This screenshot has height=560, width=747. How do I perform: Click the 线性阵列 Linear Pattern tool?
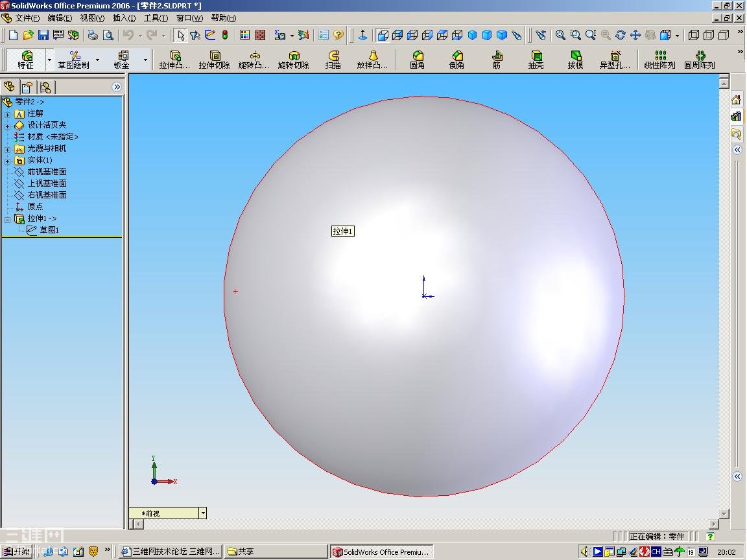coord(660,60)
